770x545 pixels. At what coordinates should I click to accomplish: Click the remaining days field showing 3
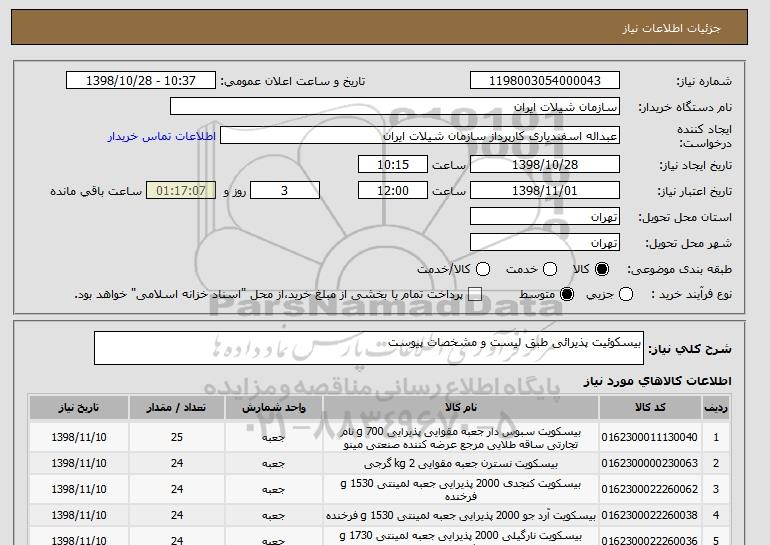click(x=285, y=191)
